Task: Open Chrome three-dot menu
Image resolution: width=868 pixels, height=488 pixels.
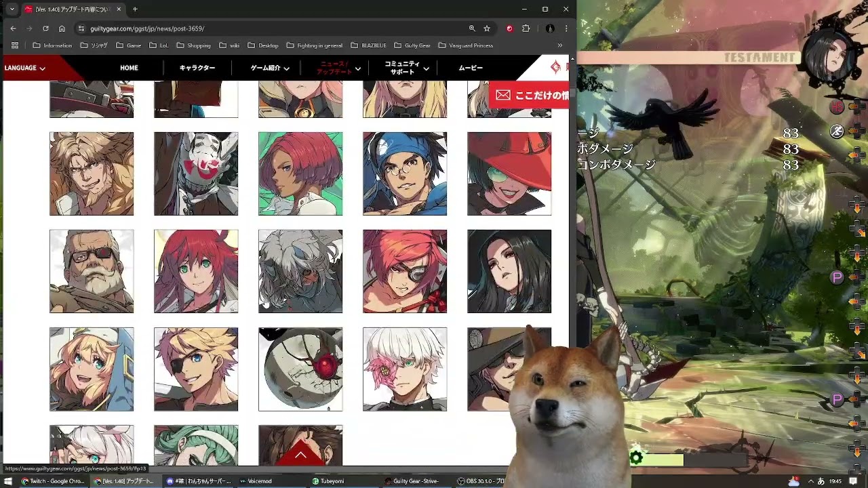Action: coord(566,28)
